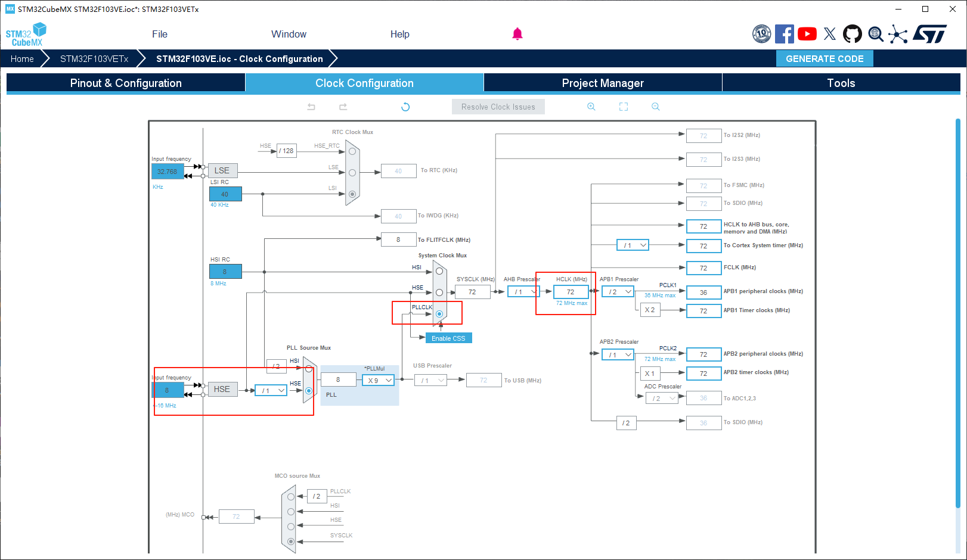Select PLLCLK in System Clock Mux
Viewport: 967px width, 560px height.
[x=439, y=314]
